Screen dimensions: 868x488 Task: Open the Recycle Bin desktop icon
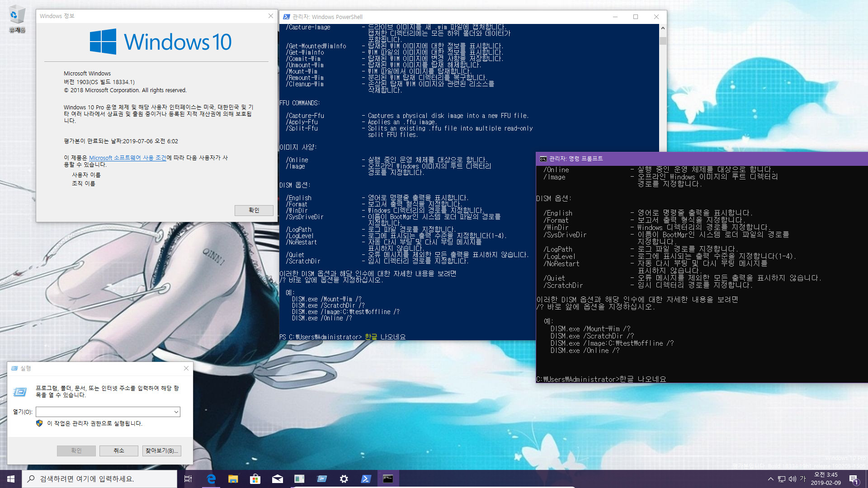pos(17,19)
